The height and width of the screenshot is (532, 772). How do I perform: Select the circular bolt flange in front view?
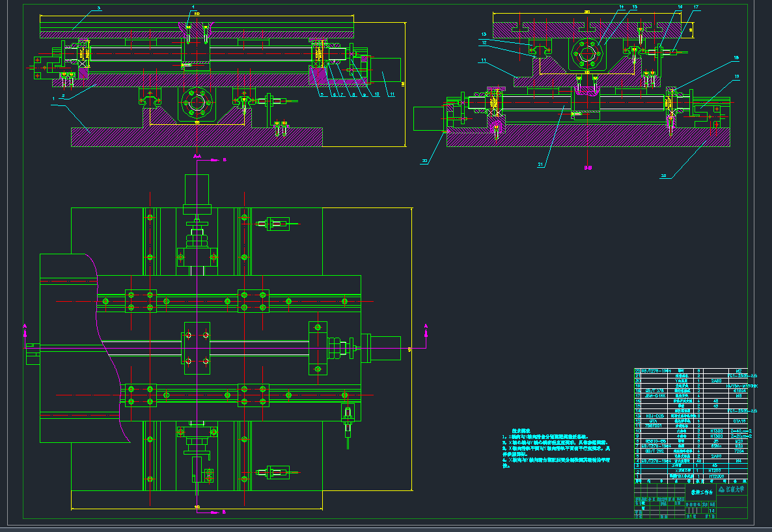pos(196,103)
